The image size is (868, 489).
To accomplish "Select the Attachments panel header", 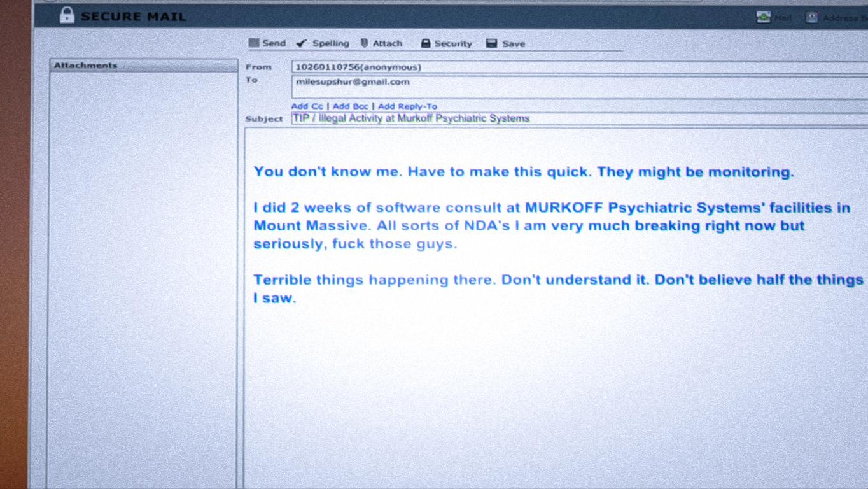I will (x=144, y=66).
